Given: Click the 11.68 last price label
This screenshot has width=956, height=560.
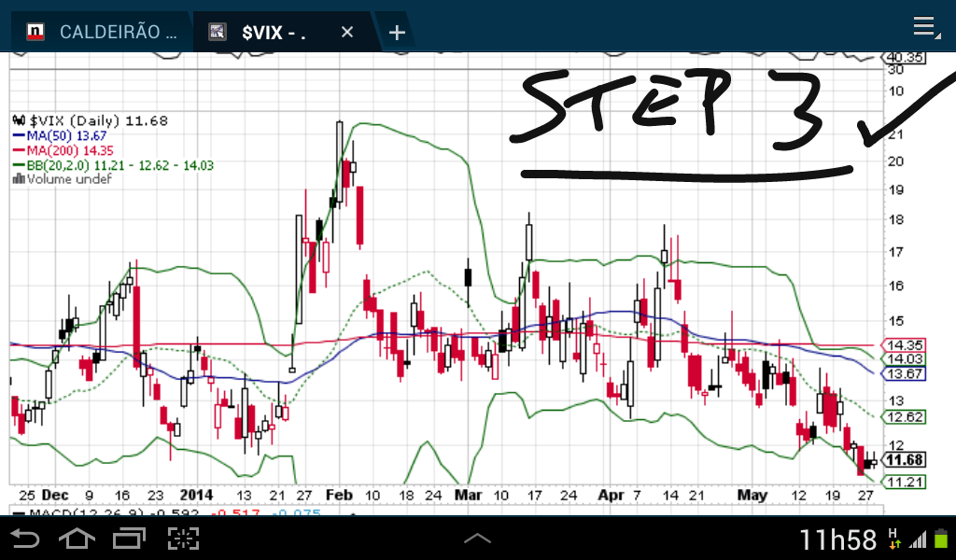Looking at the screenshot, I should (904, 460).
